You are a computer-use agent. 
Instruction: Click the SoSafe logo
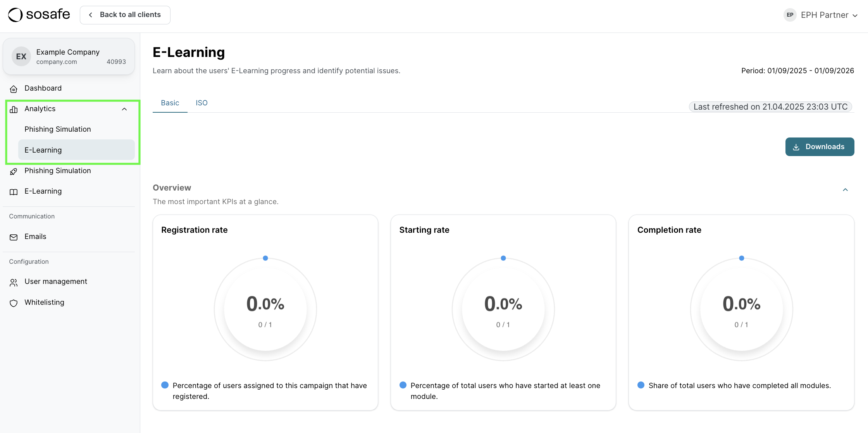click(x=38, y=14)
